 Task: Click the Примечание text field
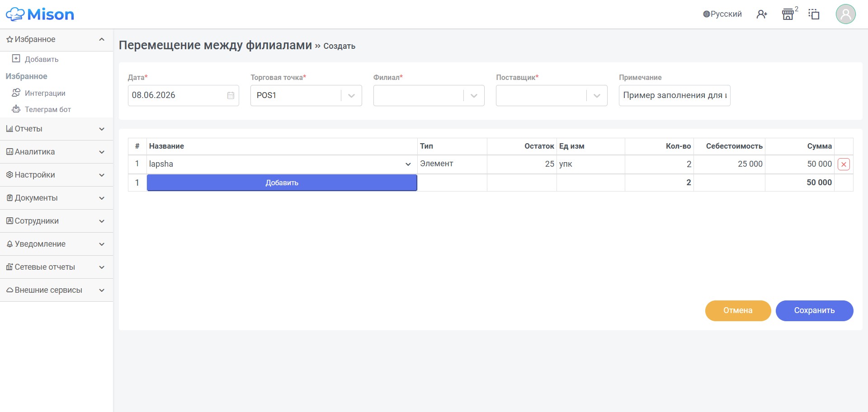coord(675,95)
